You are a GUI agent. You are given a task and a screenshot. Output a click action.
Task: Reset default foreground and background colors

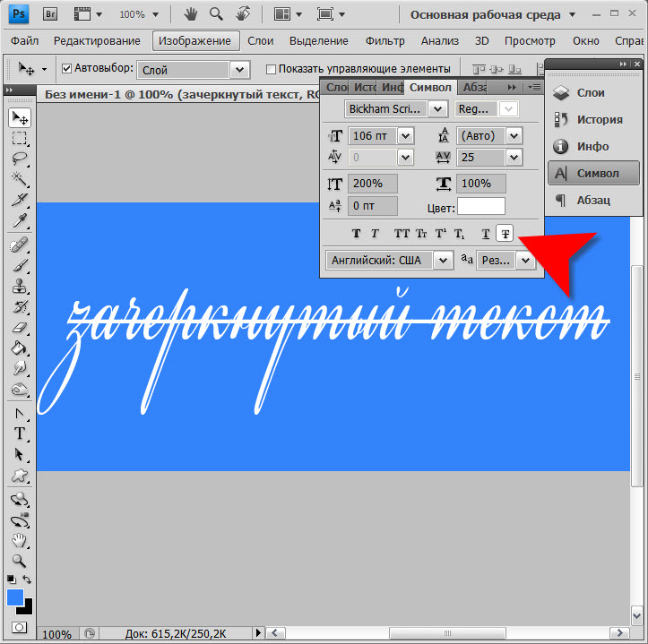(x=11, y=580)
